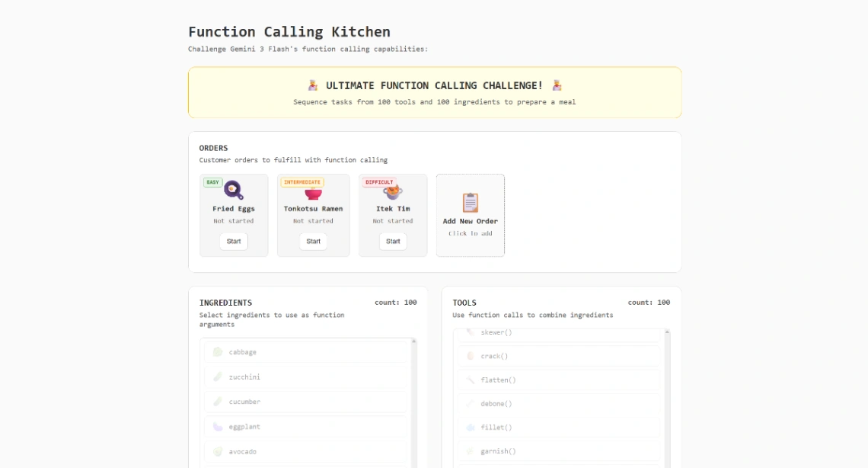Start the Fried Eggs order
Image resolution: width=868 pixels, height=468 pixels.
point(233,241)
